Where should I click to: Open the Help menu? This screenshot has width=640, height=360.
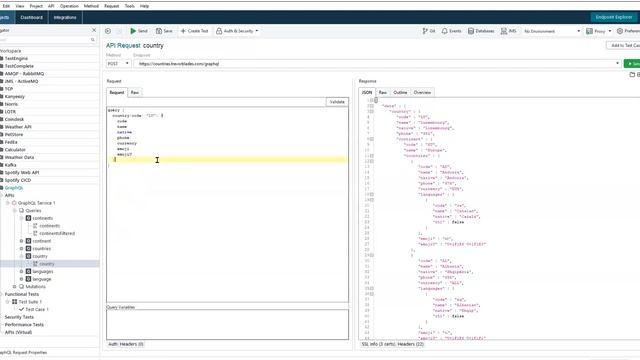pos(144,6)
